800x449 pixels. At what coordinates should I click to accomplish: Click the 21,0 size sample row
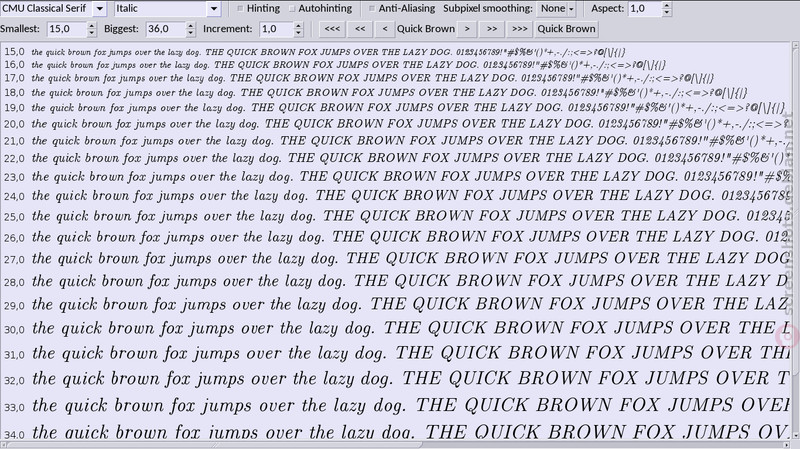point(395,141)
